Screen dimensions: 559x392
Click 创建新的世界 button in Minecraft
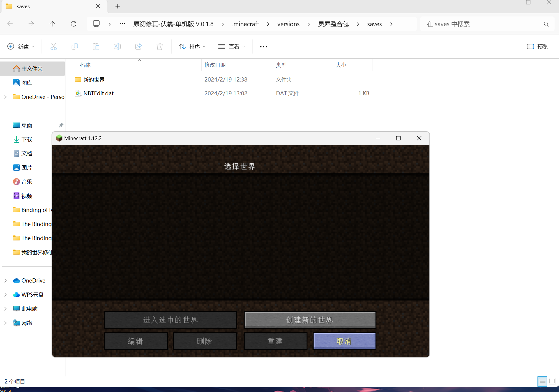(310, 320)
